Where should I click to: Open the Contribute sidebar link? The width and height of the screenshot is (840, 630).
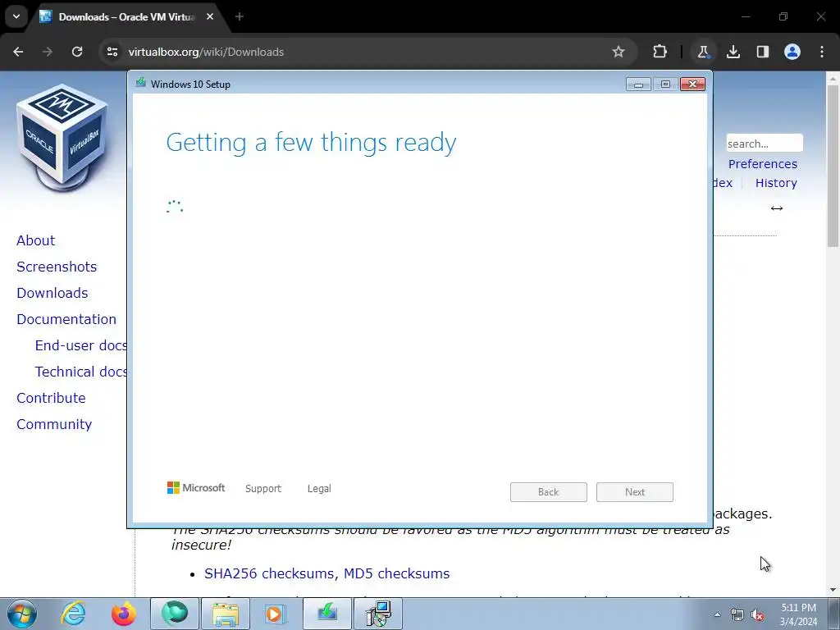coord(51,398)
